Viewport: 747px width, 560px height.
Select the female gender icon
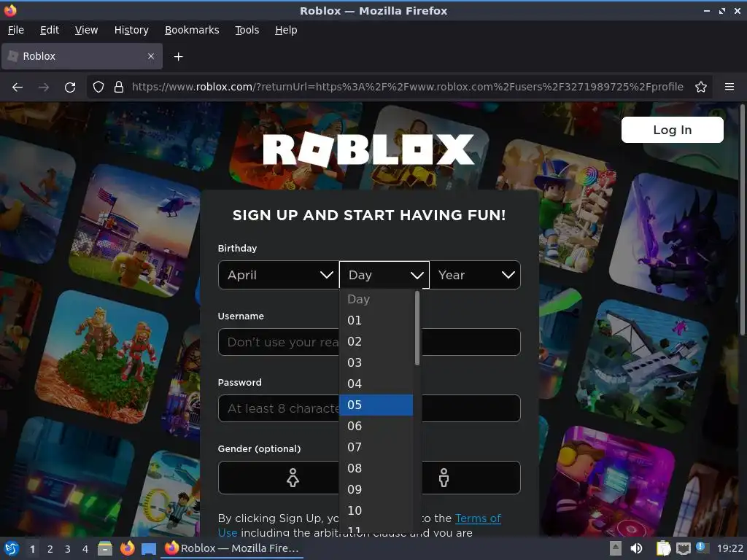pos(293,477)
